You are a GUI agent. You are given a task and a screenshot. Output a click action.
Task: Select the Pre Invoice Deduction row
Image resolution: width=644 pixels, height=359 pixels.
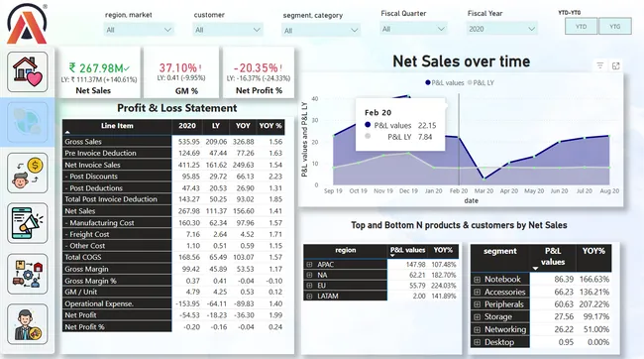click(117, 153)
